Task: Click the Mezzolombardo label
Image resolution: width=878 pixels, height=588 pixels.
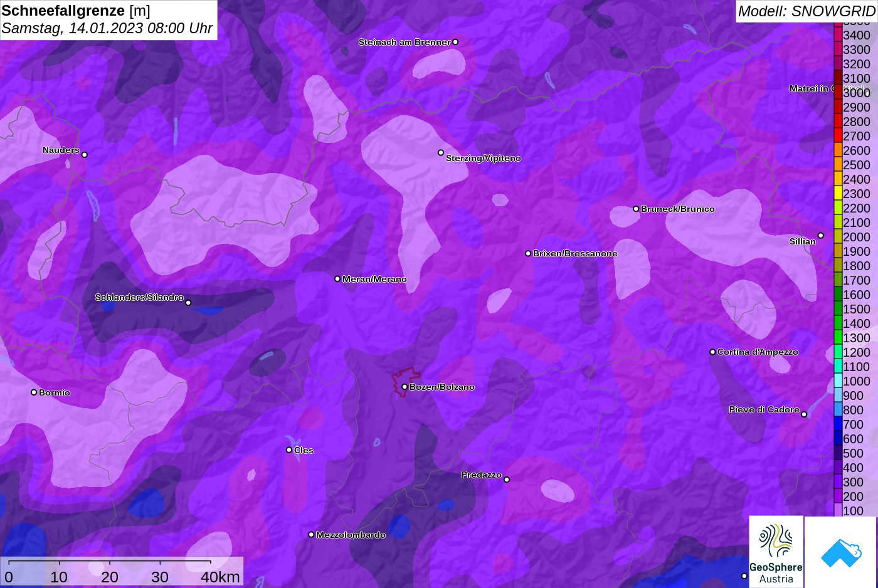Action: coord(351,535)
